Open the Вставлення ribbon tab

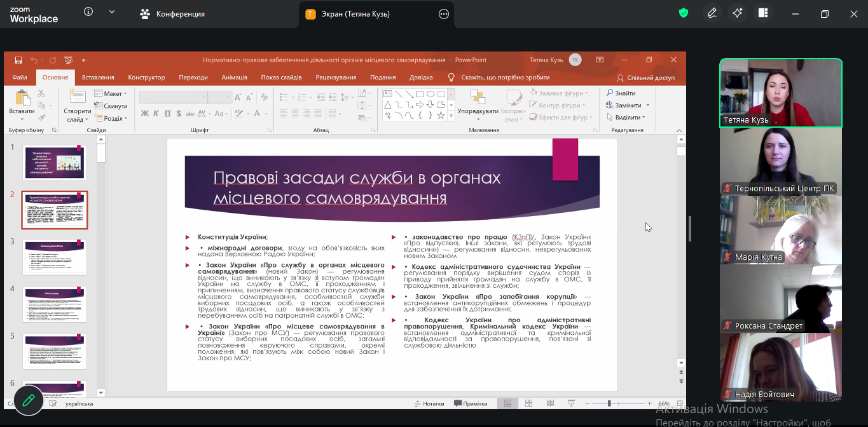pos(98,78)
